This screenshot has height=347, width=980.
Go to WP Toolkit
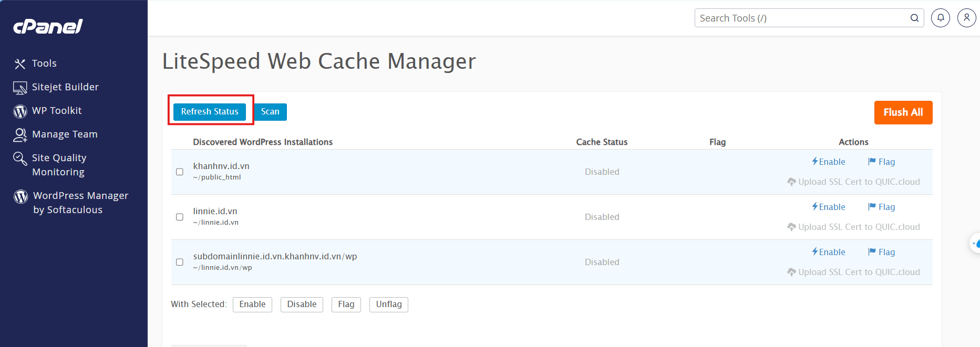point(57,111)
